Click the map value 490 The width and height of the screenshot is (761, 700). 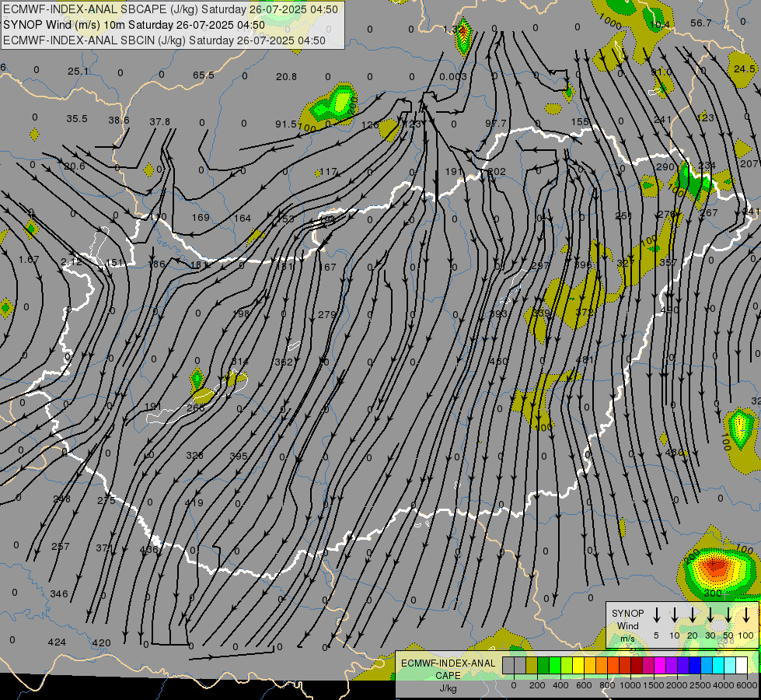[x=669, y=310]
